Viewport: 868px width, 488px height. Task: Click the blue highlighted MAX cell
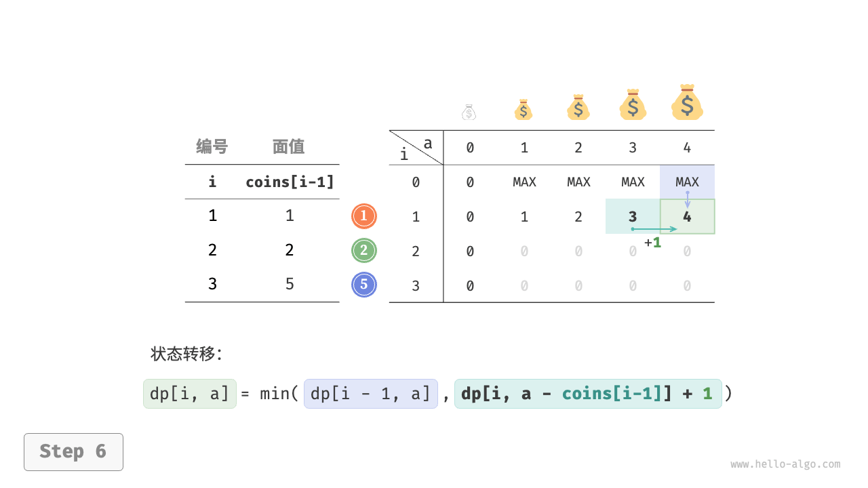pos(687,182)
